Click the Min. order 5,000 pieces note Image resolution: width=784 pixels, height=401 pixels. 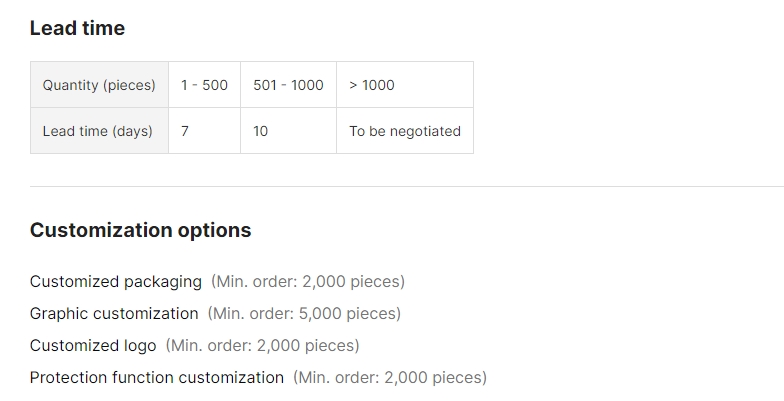[x=304, y=314]
